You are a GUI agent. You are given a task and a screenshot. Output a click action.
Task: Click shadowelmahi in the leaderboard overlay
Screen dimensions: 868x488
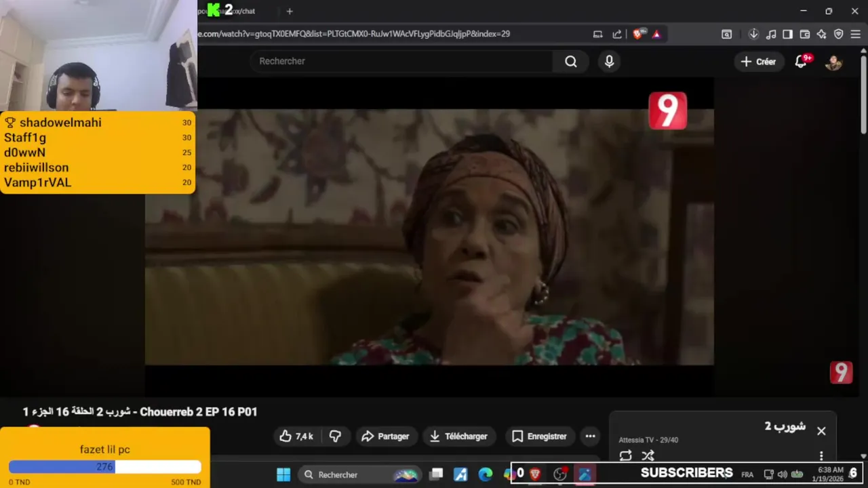click(x=60, y=123)
